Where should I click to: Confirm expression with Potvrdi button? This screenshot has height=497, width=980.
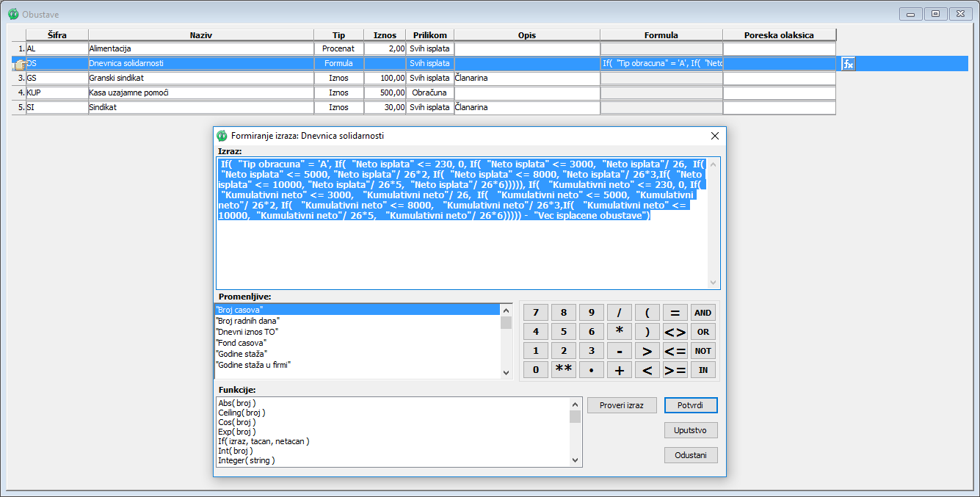point(690,405)
